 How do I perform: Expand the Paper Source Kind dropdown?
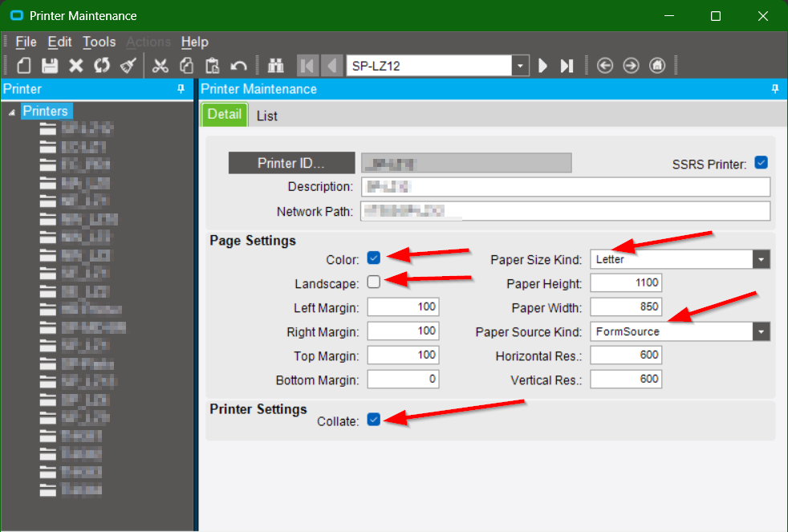click(761, 331)
